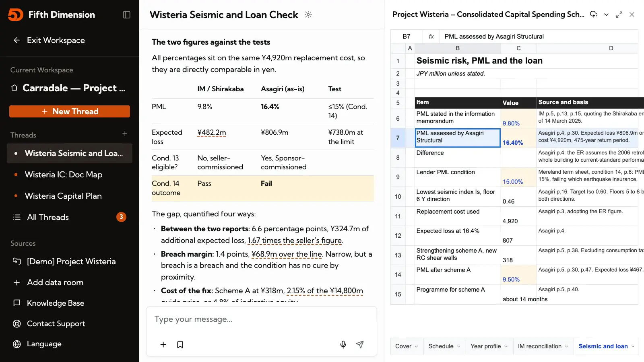The width and height of the screenshot is (644, 362).
Task: Click the download cloud icon in spreadsheet header
Action: [x=594, y=14]
